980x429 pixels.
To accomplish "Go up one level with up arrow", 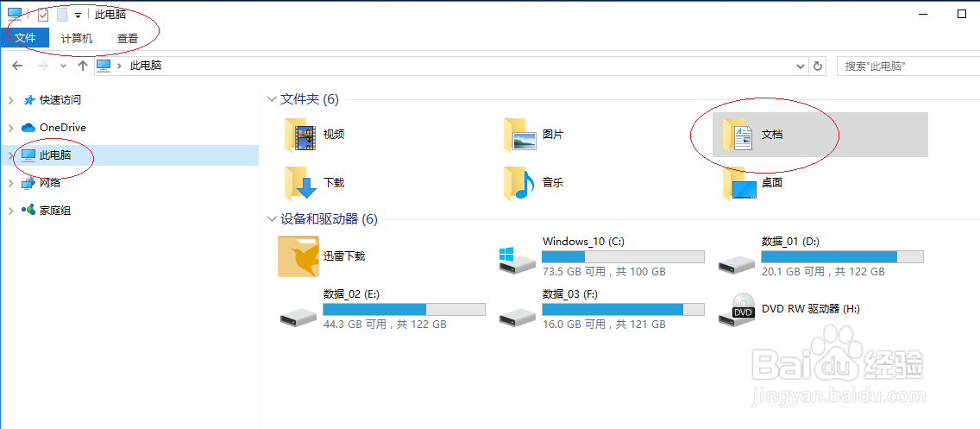I will tap(83, 66).
